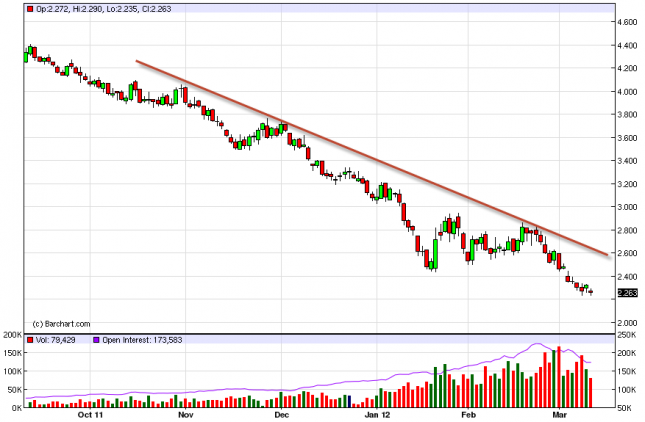
Task: Click the 3.800 price axis label
Action: click(x=628, y=115)
